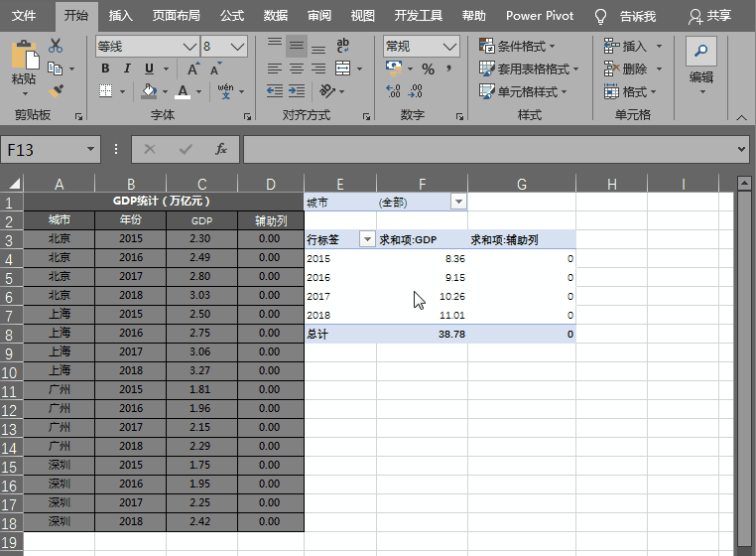Click 插入 insert cells button
This screenshot has height=556, width=756.
[625, 47]
